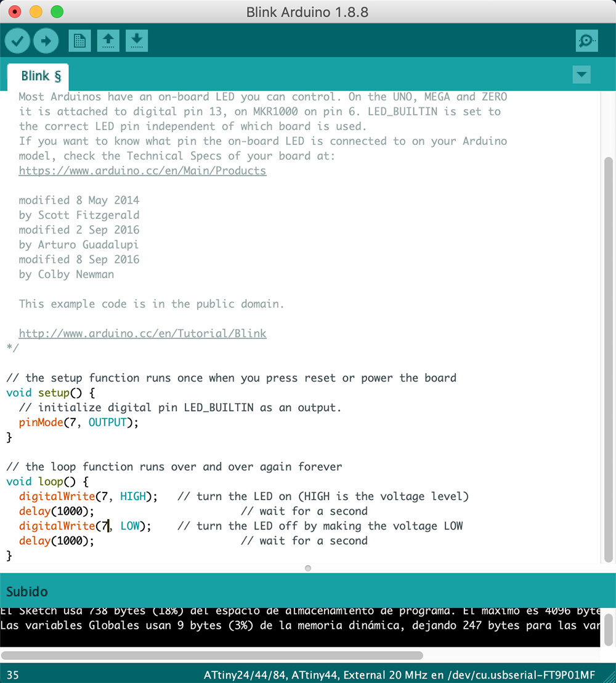Click 'void loop() {' line
616x683 pixels.
[47, 482]
